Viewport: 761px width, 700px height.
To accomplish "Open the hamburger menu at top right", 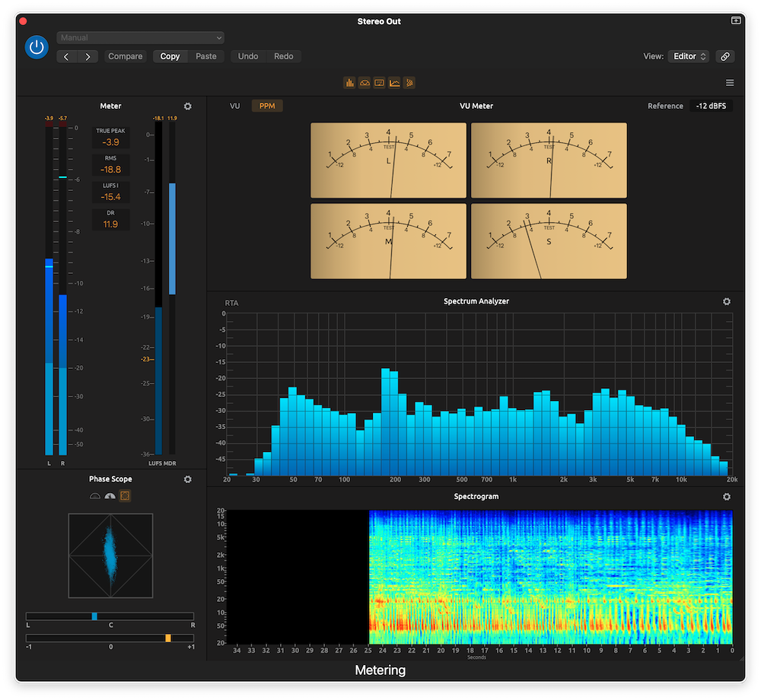I will (729, 82).
